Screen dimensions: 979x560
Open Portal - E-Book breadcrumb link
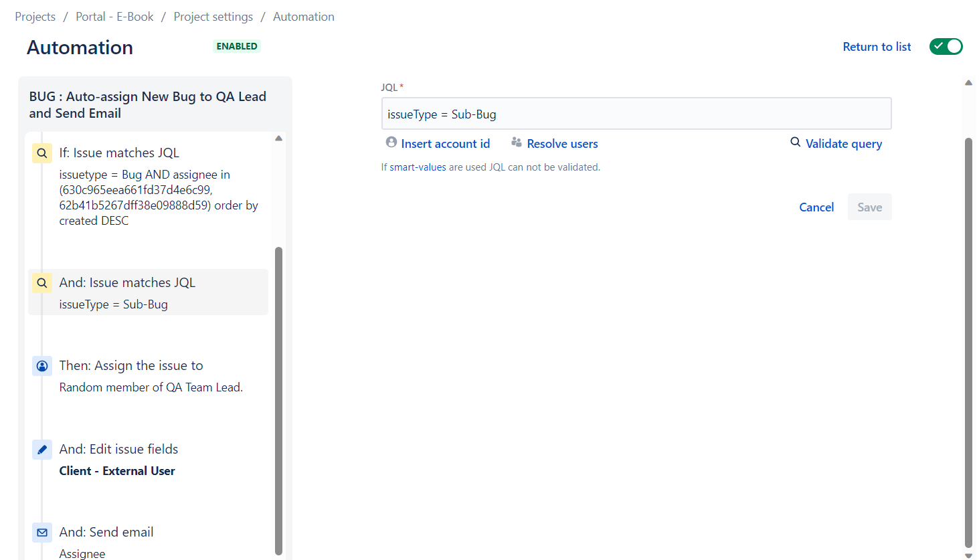point(114,17)
